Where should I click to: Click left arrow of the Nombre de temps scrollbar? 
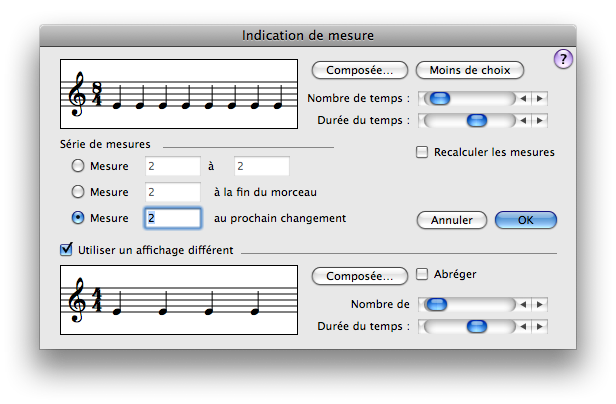(524, 98)
